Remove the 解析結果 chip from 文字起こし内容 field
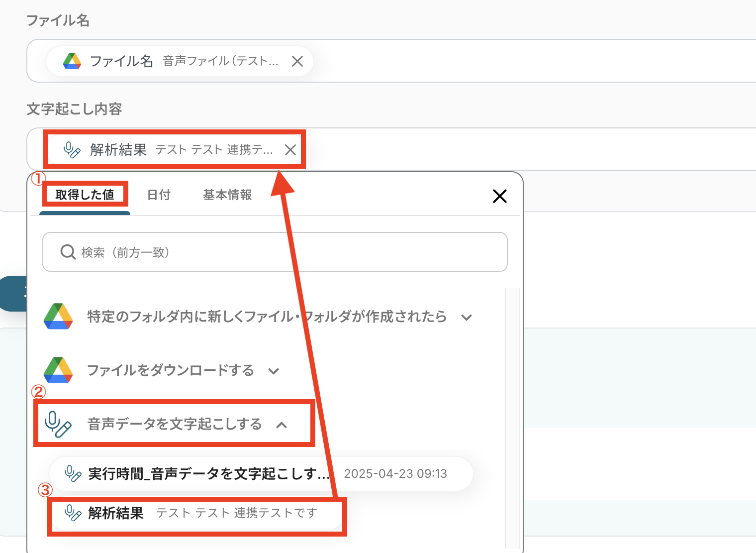This screenshot has height=553, width=756. click(290, 150)
